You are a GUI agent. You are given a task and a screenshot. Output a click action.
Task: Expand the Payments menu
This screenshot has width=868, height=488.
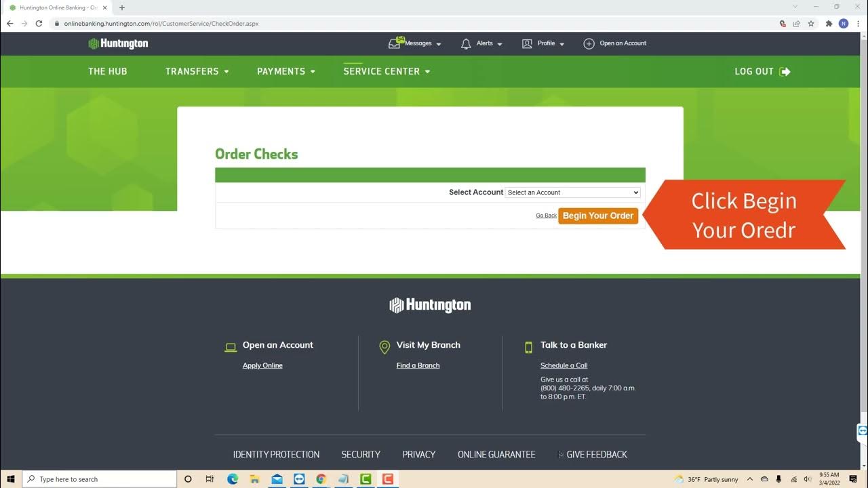click(x=285, y=71)
